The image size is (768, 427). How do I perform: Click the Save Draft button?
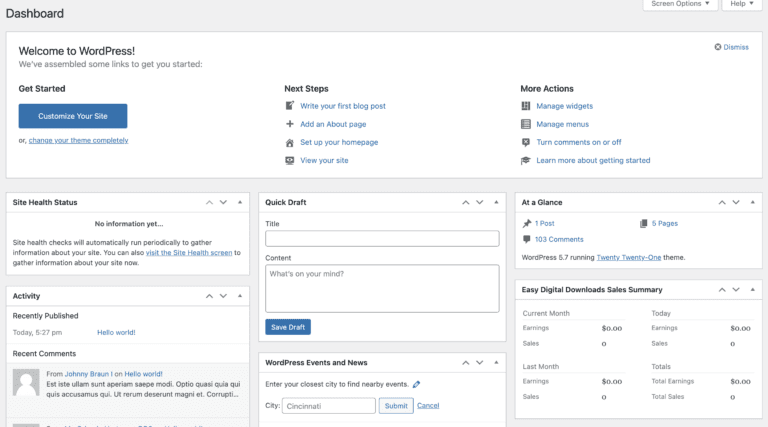point(288,327)
